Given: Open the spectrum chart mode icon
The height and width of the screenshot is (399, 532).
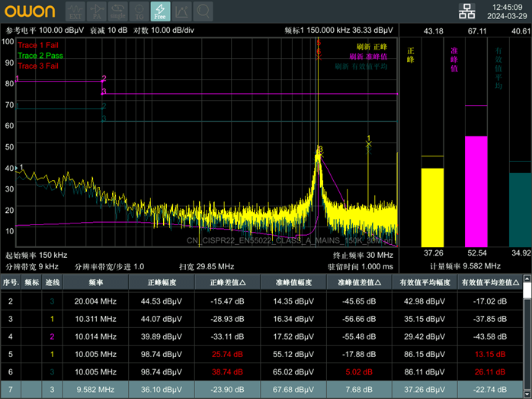Looking at the screenshot, I should [181, 11].
